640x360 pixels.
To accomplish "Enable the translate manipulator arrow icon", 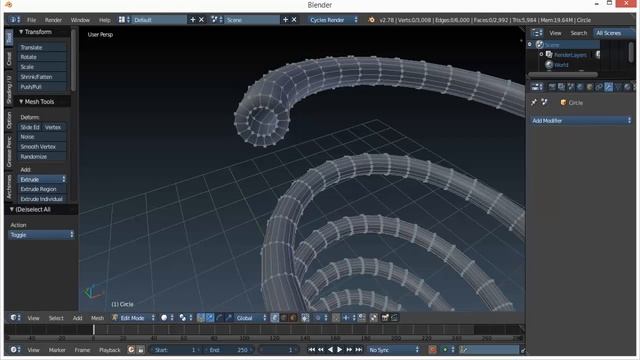I will click(x=210, y=318).
